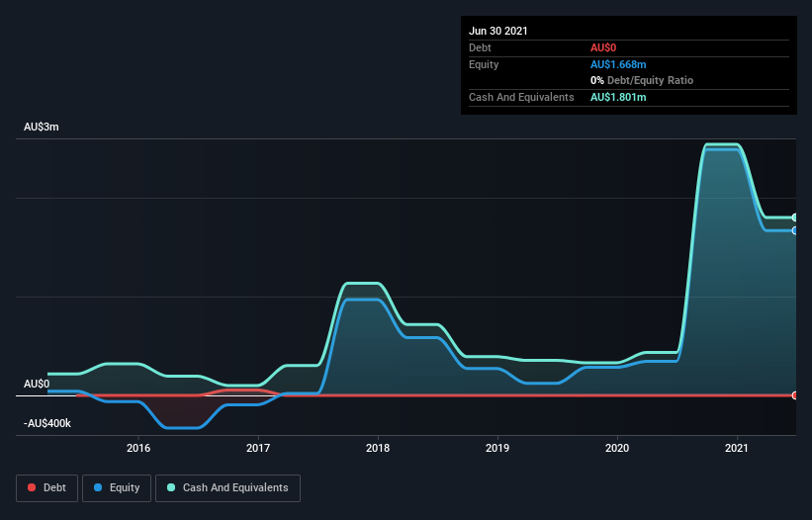Click the Equity value AU$1.668m in tooltip
The width and height of the screenshot is (812, 520).
(x=618, y=64)
